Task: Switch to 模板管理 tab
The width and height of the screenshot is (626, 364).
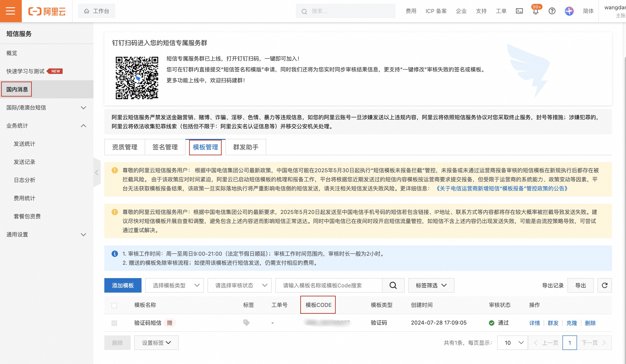Action: pos(205,147)
